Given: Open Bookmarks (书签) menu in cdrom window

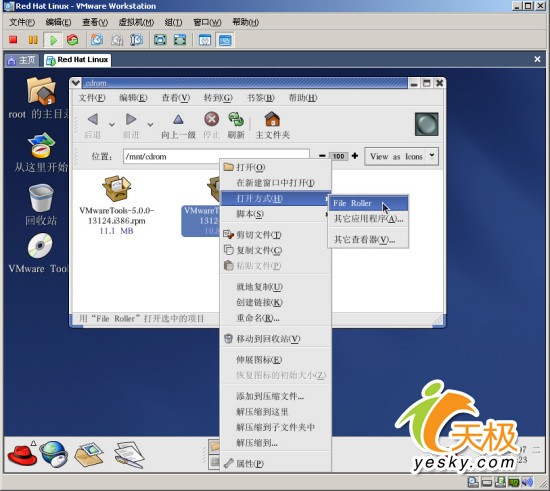Looking at the screenshot, I should (261, 97).
